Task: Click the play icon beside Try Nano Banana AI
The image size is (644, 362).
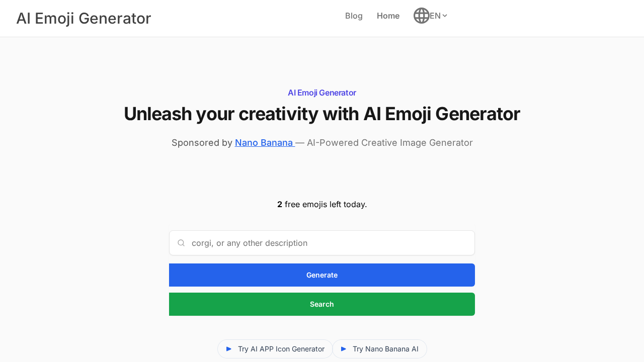Action: tap(343, 348)
